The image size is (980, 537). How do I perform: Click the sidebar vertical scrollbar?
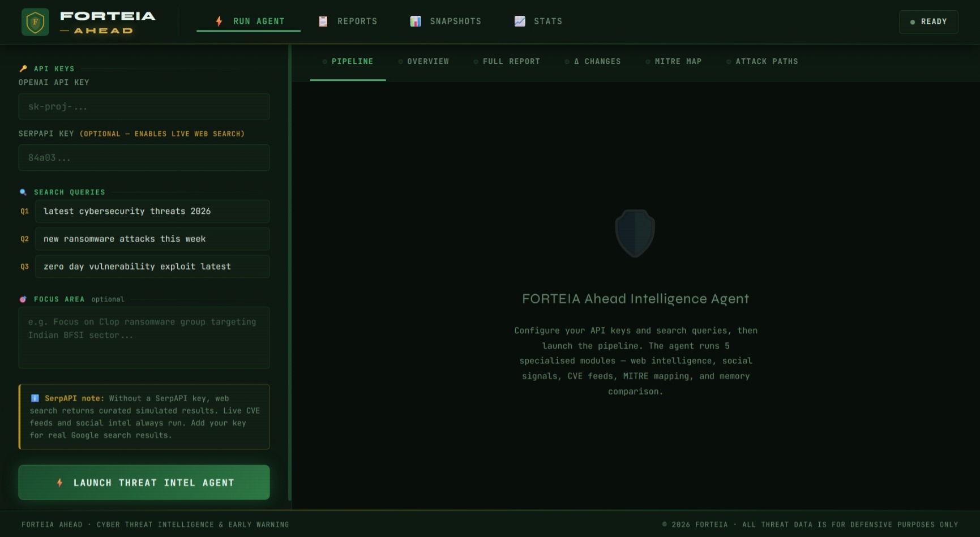290,273
